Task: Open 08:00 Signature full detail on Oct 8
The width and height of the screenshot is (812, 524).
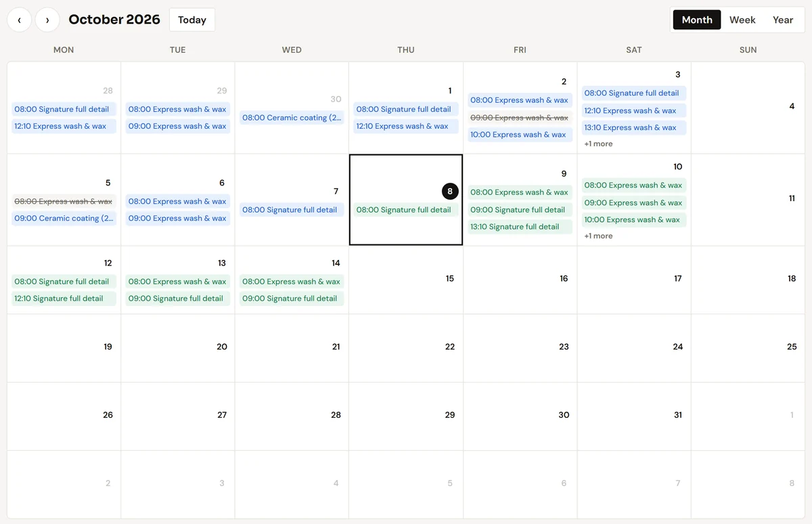Action: [x=406, y=210]
